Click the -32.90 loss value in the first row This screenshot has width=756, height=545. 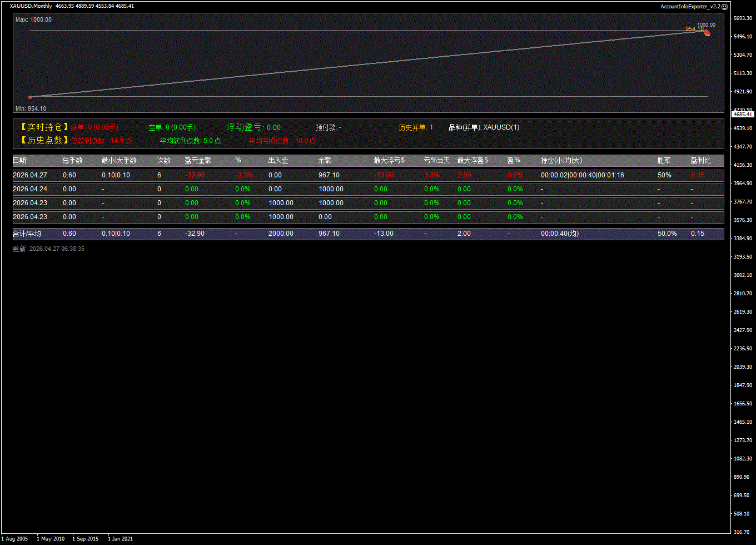coord(195,175)
